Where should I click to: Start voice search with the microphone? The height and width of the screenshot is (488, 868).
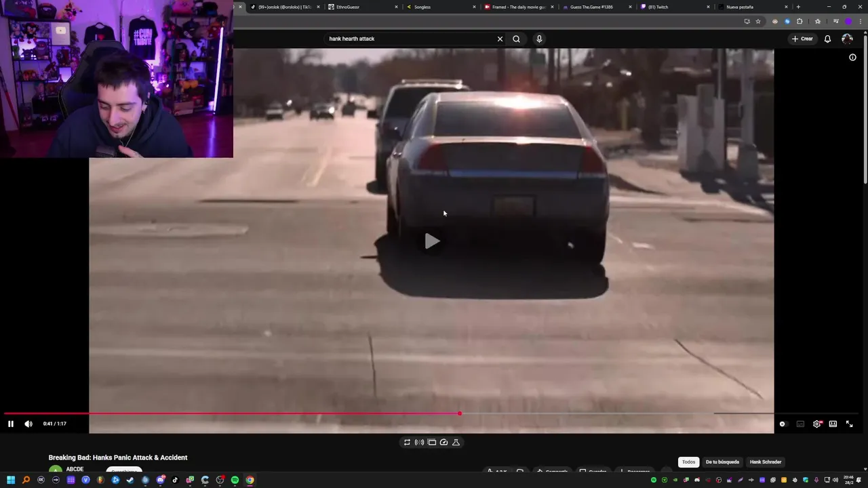coord(539,39)
